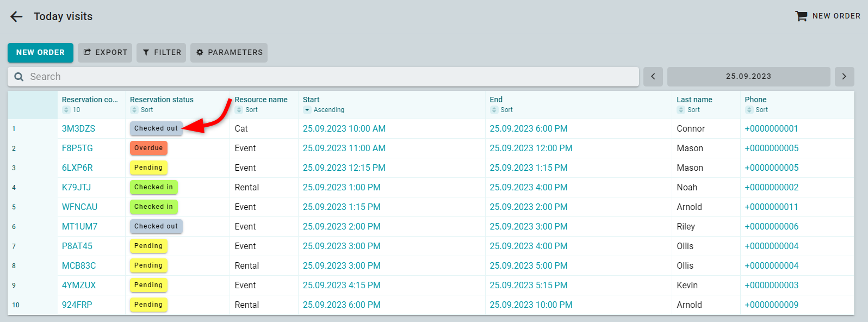Open PARAMETERS settings
Viewport: 868px width, 322px height.
coord(229,53)
